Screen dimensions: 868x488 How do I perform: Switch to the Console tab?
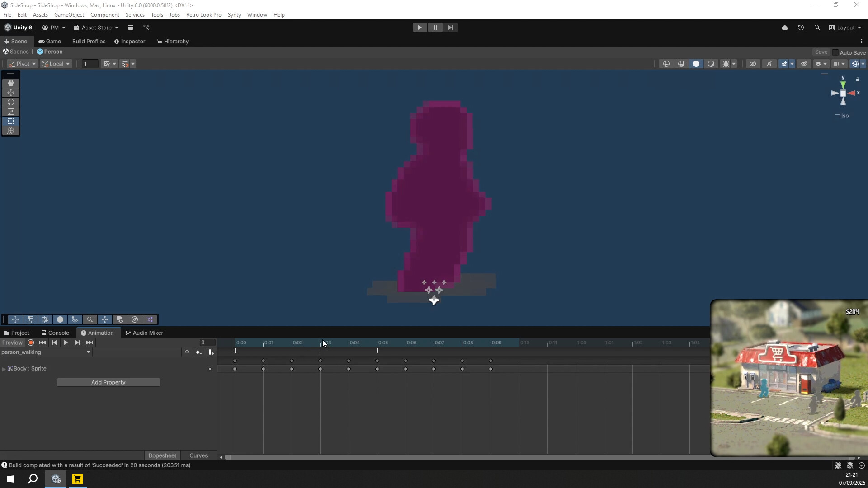[55, 333]
